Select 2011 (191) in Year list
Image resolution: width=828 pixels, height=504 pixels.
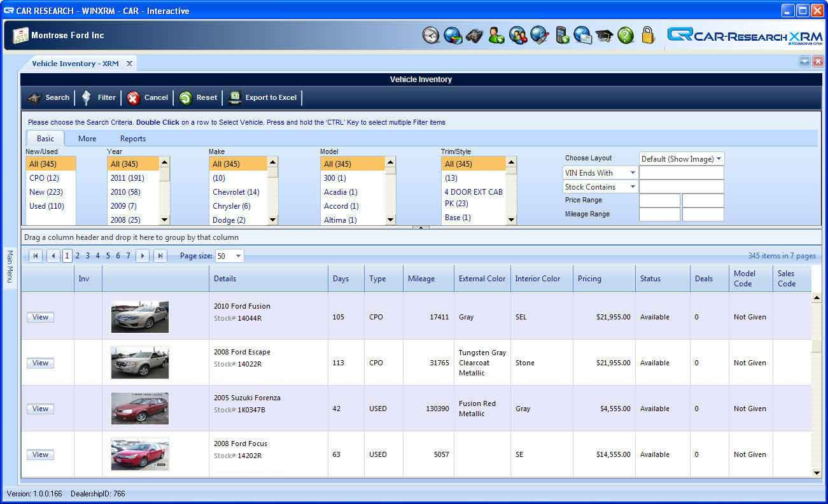133,178
